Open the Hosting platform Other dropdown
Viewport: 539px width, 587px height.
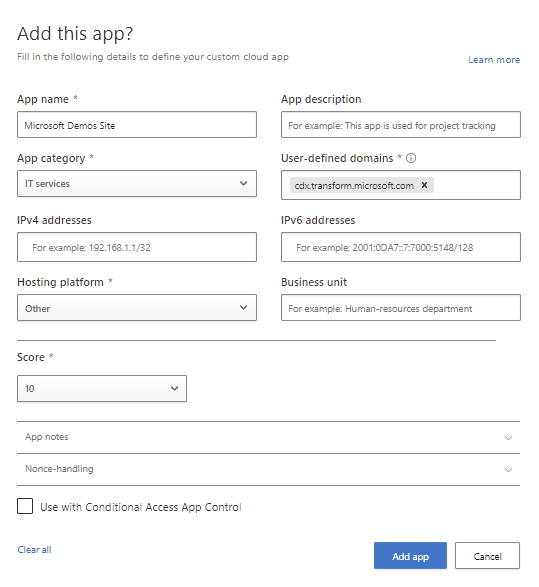click(x=137, y=307)
